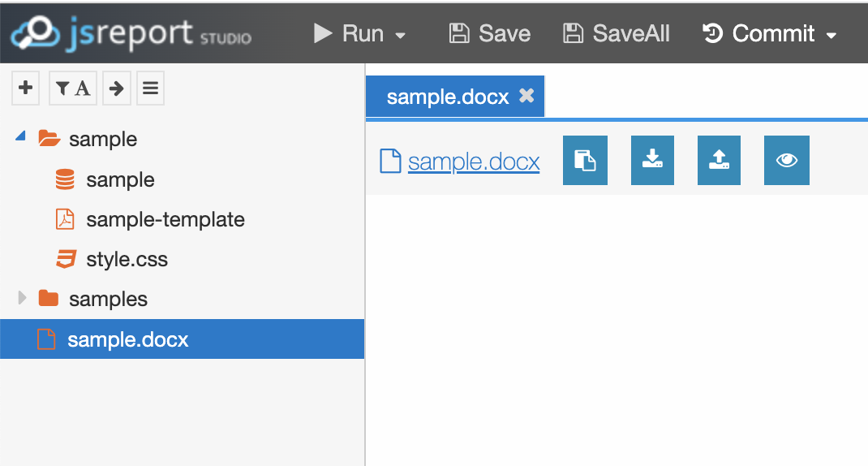Open the sample.docx link in editor
This screenshot has height=466, width=868.
[474, 162]
